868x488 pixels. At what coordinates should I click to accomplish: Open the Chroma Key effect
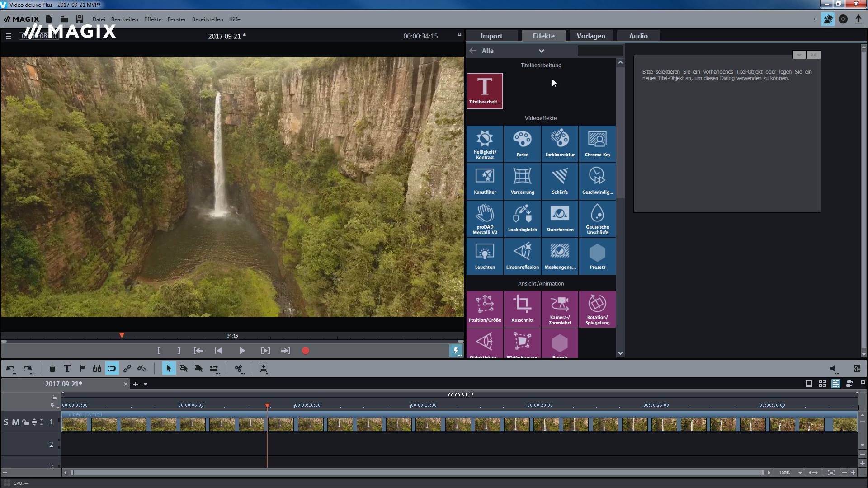click(x=597, y=144)
